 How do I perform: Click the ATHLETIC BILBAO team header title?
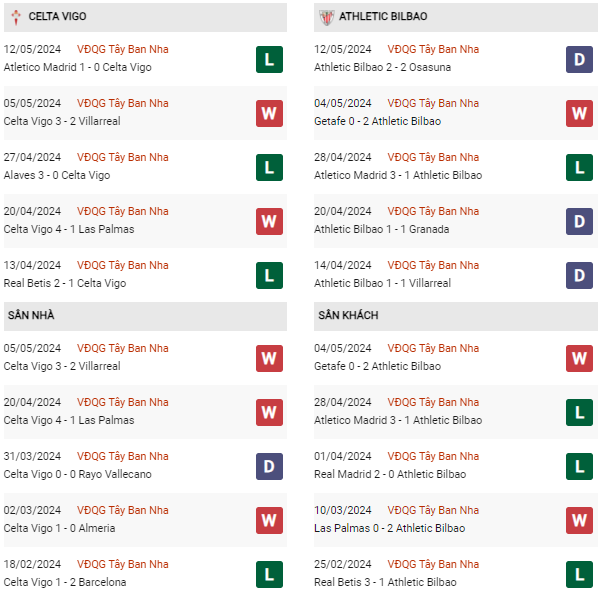383,17
